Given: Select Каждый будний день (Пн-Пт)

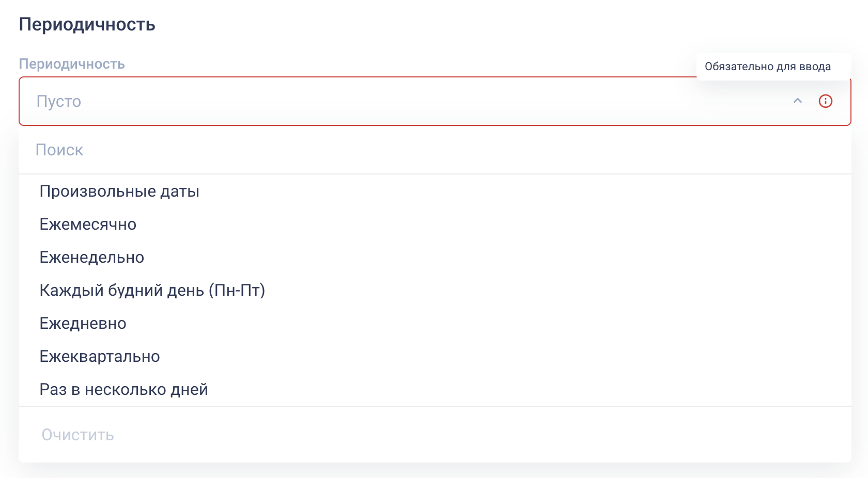Looking at the screenshot, I should [x=152, y=291].
